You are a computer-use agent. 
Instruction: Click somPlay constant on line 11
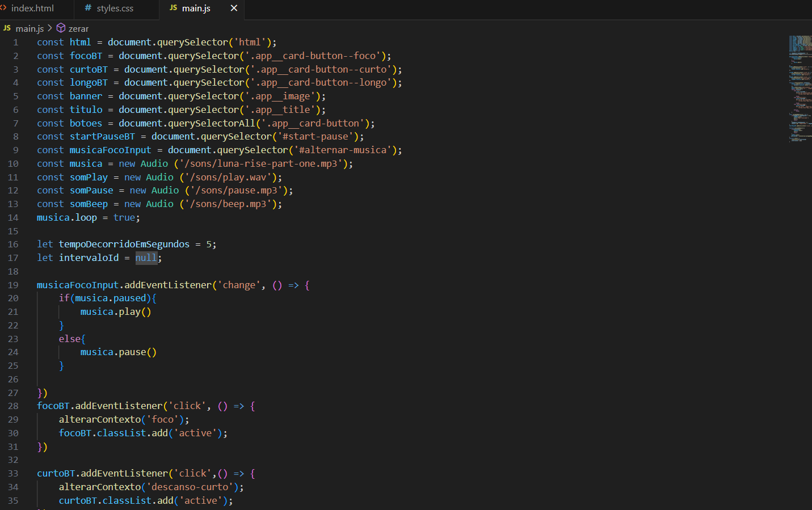(89, 177)
